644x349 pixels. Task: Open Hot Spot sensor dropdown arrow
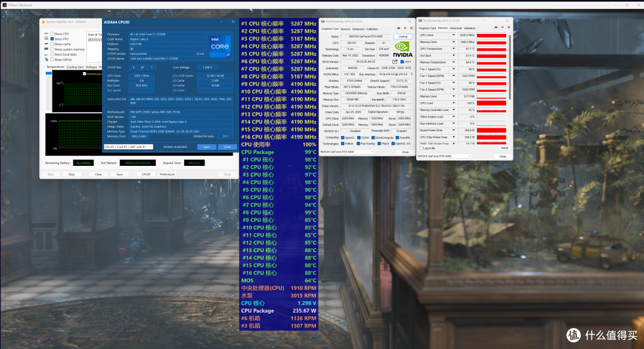click(454, 55)
